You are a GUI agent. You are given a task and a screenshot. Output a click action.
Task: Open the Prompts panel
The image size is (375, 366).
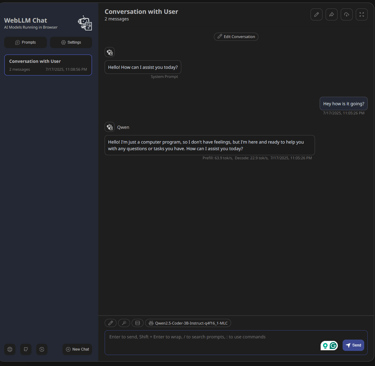coord(25,42)
